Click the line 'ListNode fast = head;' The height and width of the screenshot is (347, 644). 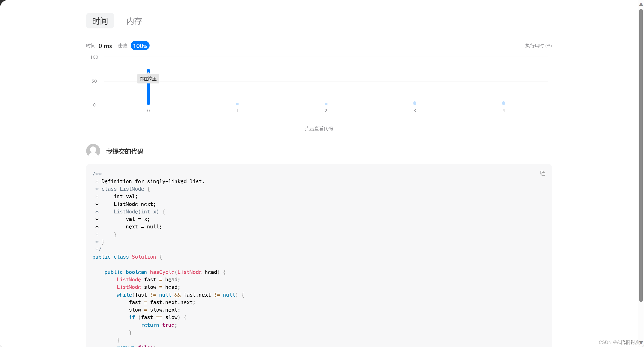pos(148,280)
